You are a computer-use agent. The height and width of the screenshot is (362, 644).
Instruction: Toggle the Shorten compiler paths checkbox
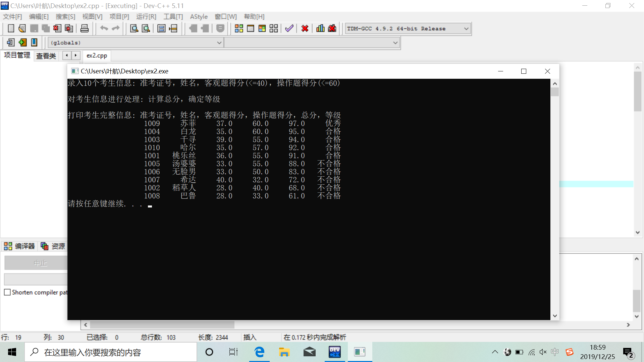click(7, 292)
